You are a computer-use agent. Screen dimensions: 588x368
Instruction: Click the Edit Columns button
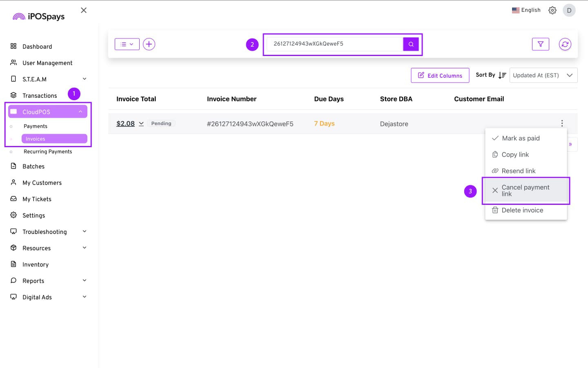point(440,76)
